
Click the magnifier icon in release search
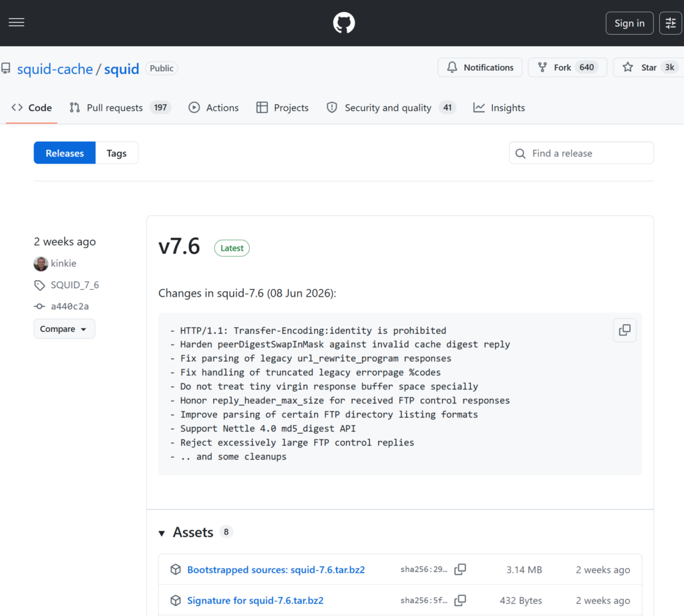point(520,154)
